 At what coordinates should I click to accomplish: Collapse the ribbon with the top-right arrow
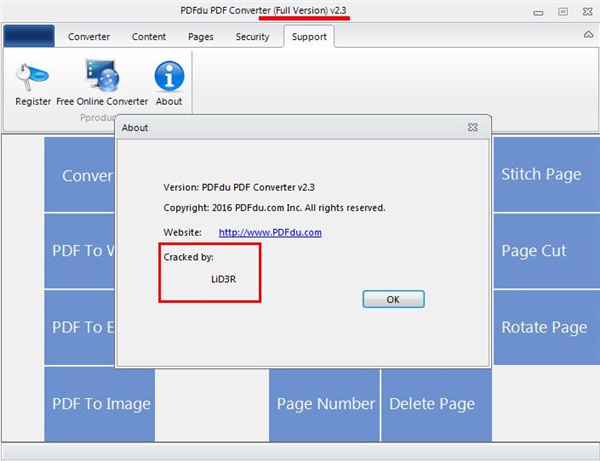pos(588,35)
